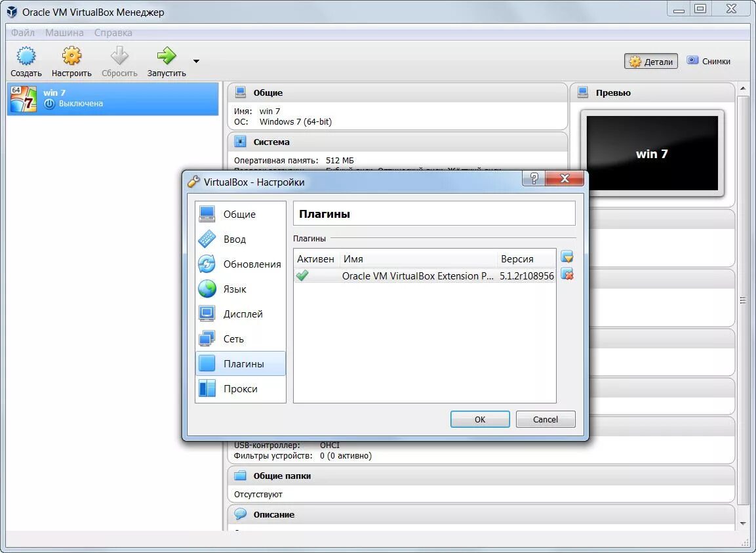The image size is (756, 553).
Task: Click the 5.1.2r108956 version cell
Action: click(527, 276)
